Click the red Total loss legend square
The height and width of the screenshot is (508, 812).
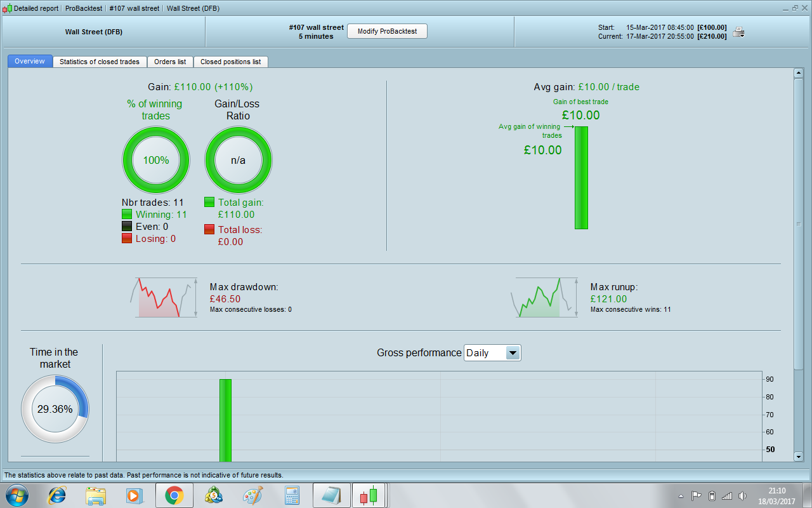(x=209, y=230)
